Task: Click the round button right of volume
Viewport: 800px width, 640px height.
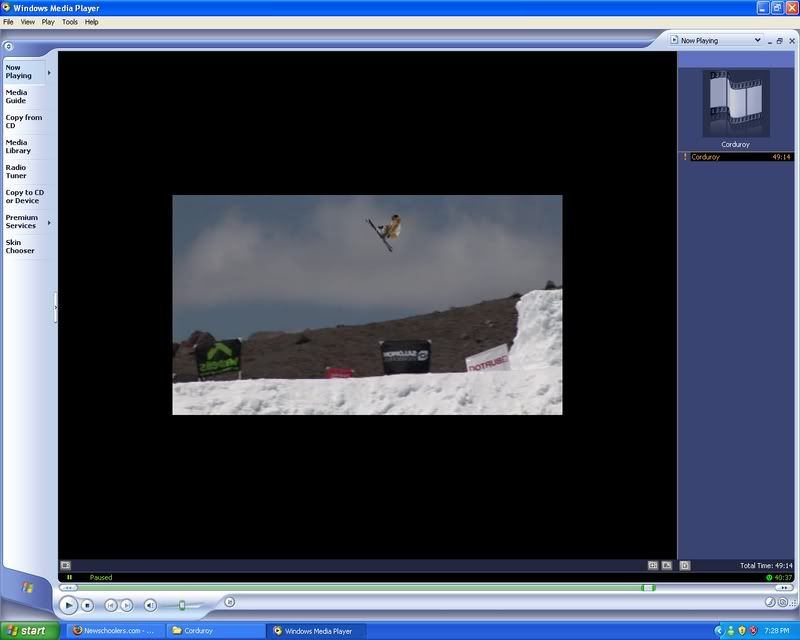Action: [x=230, y=602]
